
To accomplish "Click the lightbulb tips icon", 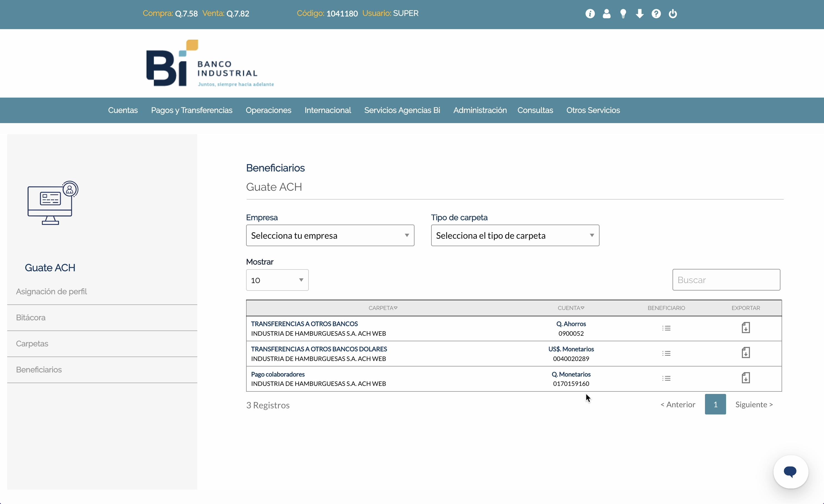I will pos(623,14).
